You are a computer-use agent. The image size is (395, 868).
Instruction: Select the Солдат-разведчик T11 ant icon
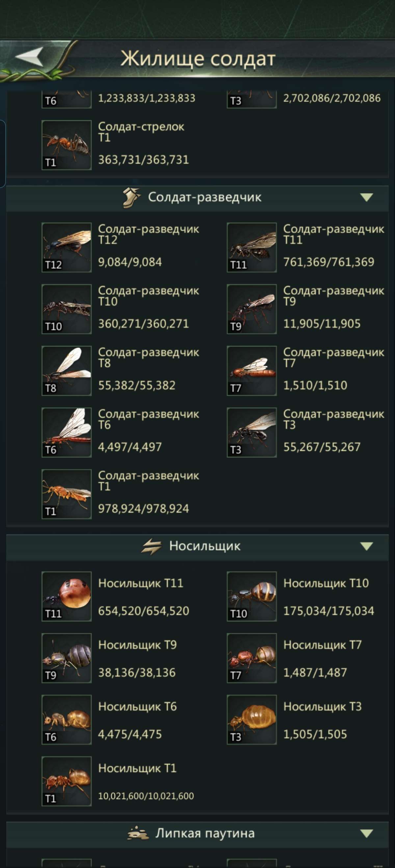251,247
